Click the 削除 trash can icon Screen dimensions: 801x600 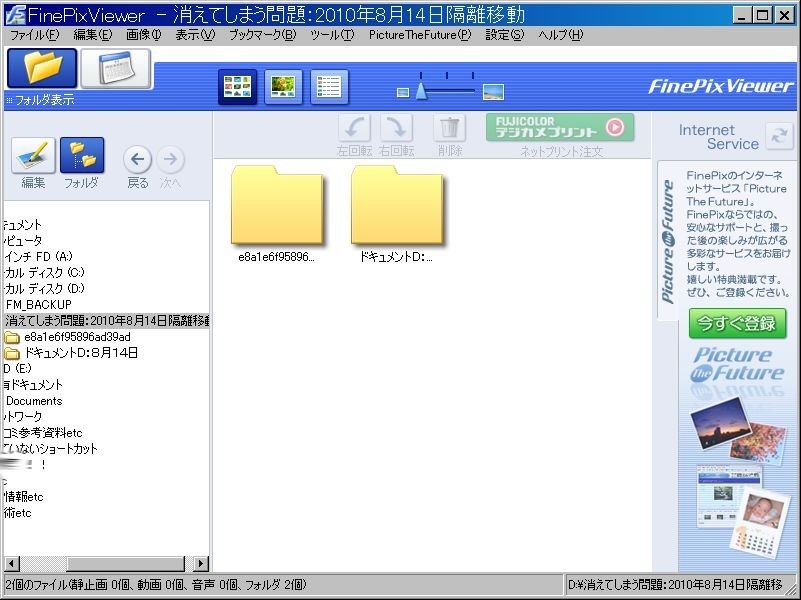tap(450, 128)
